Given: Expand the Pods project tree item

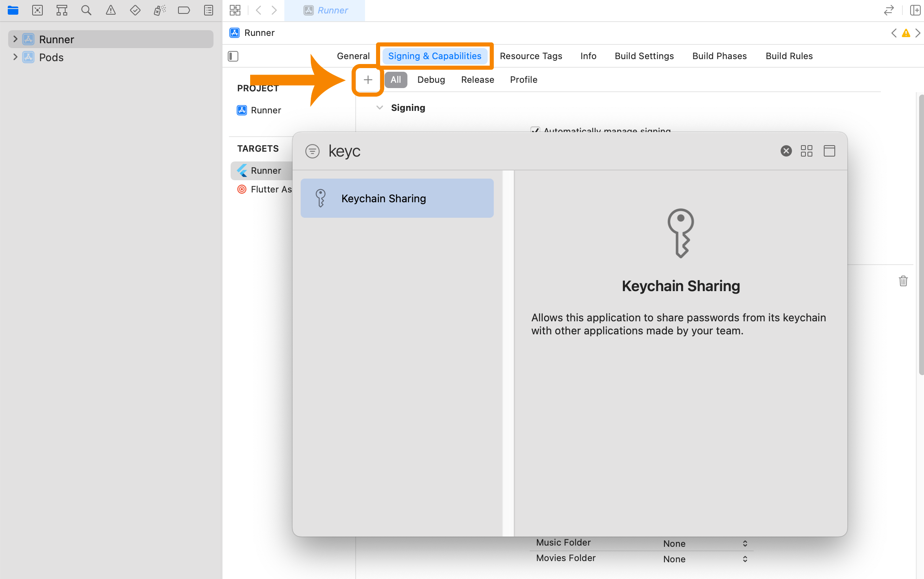Looking at the screenshot, I should point(15,57).
